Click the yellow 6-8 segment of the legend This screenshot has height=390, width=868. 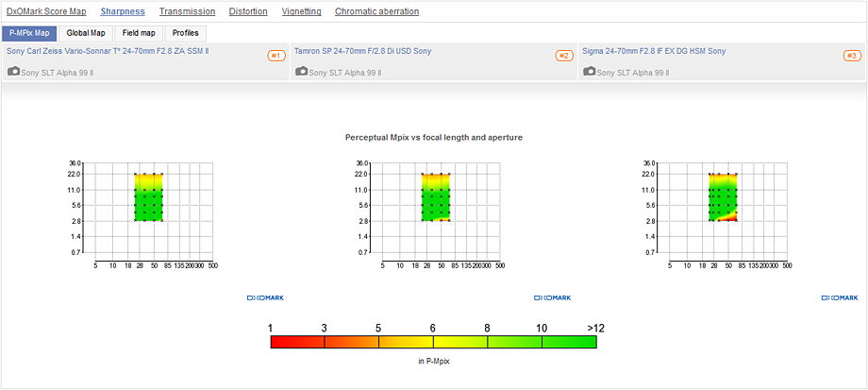point(460,342)
